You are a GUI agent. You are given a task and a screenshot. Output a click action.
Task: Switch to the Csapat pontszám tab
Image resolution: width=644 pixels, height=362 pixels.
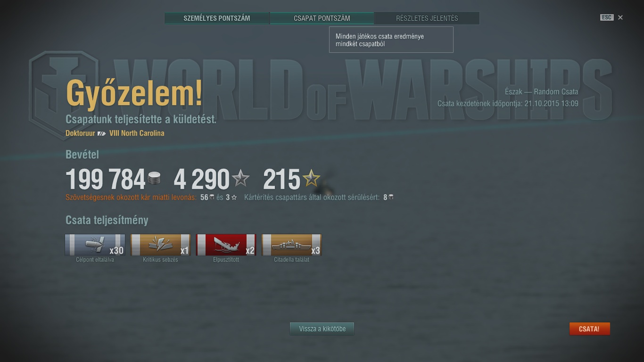pos(322,18)
